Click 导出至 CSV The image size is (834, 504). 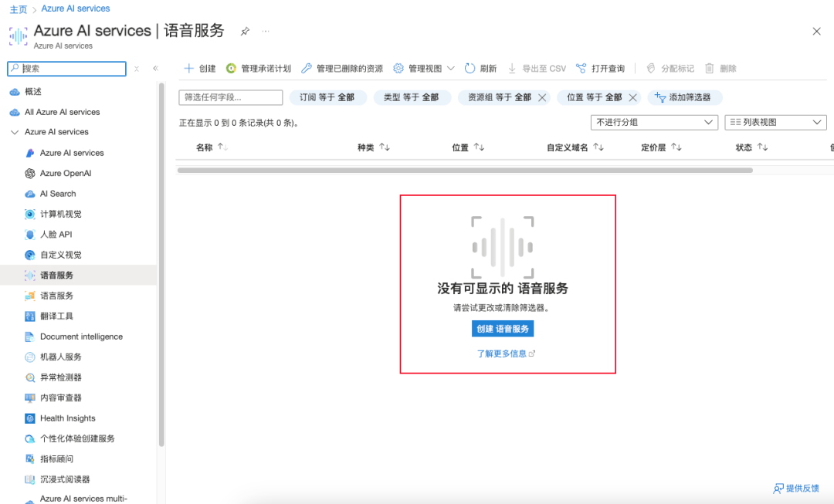point(537,69)
